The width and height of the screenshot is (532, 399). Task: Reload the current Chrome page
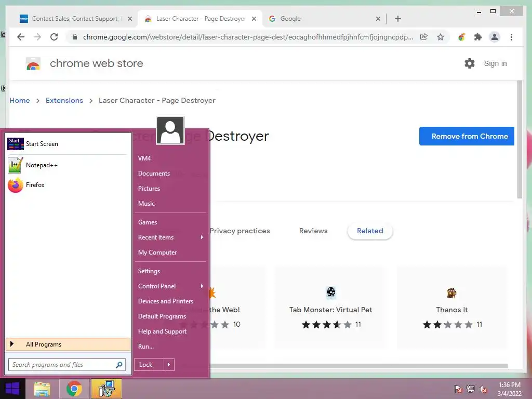pos(54,37)
